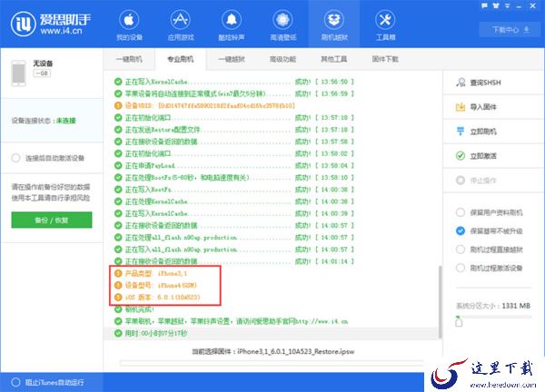Click 立即激活 to activate now
Viewport: 545px width, 392px height.
pyautogui.click(x=493, y=156)
